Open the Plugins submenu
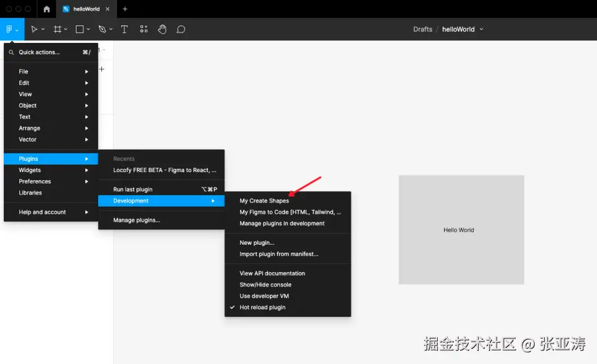 point(51,158)
